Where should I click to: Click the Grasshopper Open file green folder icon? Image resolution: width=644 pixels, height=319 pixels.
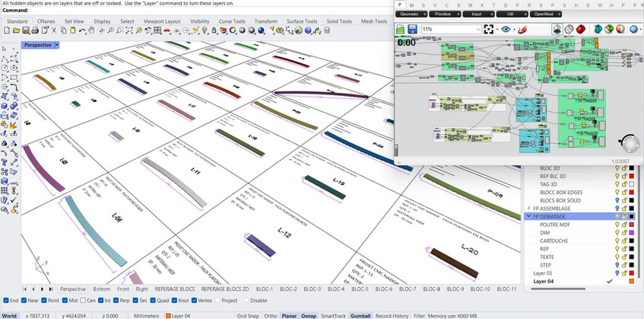pyautogui.click(x=401, y=29)
